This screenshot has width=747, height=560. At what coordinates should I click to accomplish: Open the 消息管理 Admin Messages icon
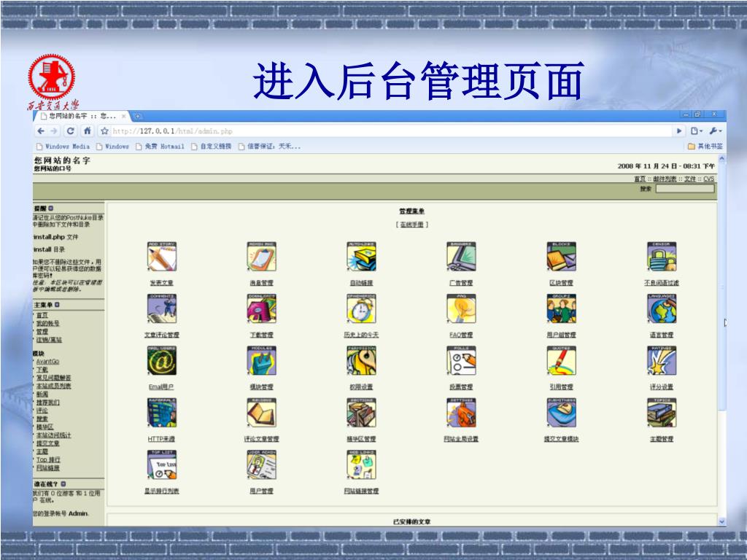pyautogui.click(x=262, y=256)
